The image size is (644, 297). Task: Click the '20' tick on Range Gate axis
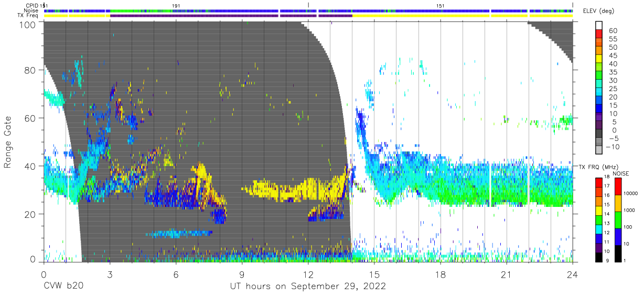[31, 214]
